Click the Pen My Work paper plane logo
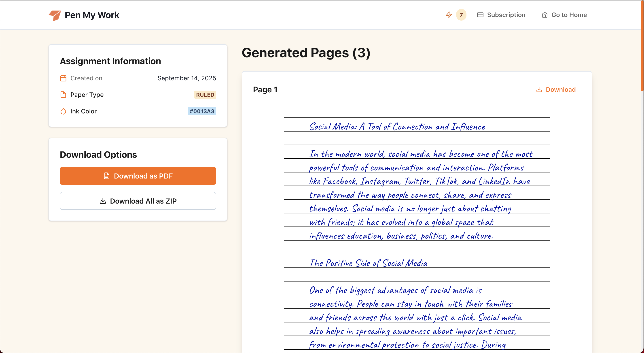Image resolution: width=644 pixels, height=353 pixels. click(55, 15)
